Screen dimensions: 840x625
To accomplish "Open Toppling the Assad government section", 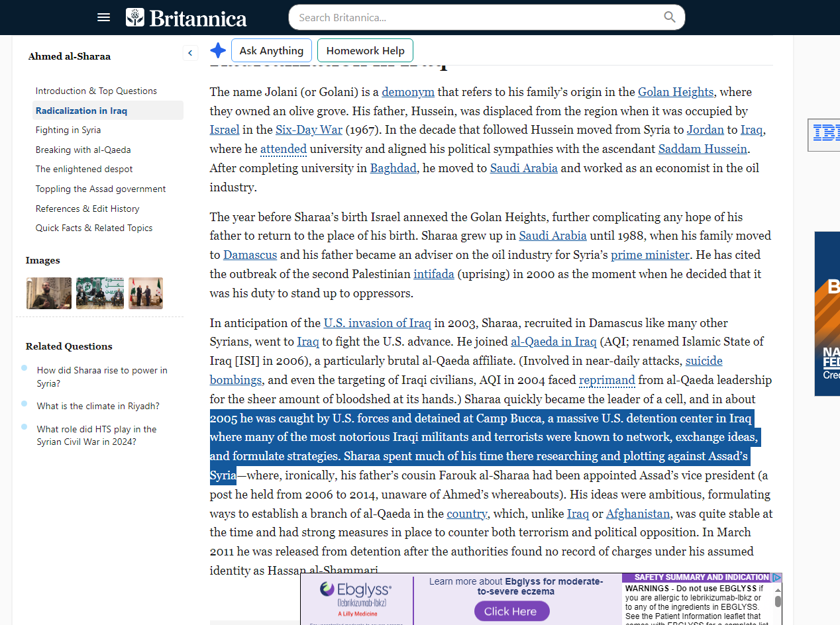I will [101, 189].
